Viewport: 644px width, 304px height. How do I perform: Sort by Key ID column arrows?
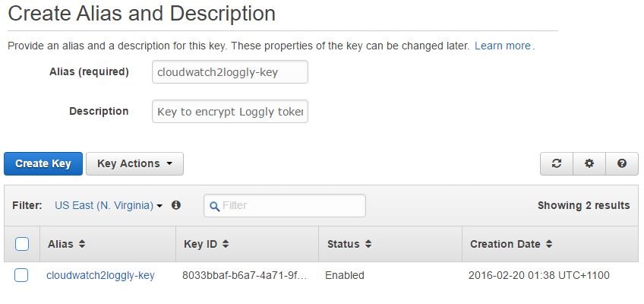point(226,245)
